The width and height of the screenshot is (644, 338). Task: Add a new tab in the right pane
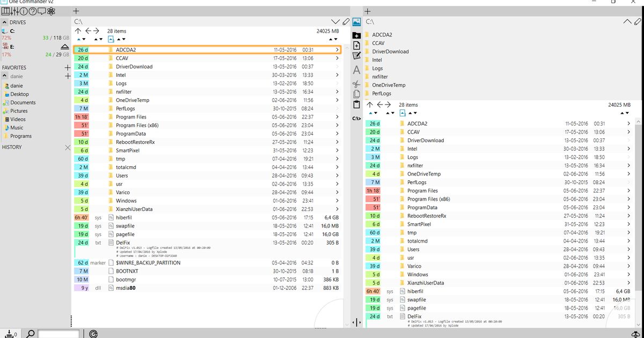coord(368,11)
